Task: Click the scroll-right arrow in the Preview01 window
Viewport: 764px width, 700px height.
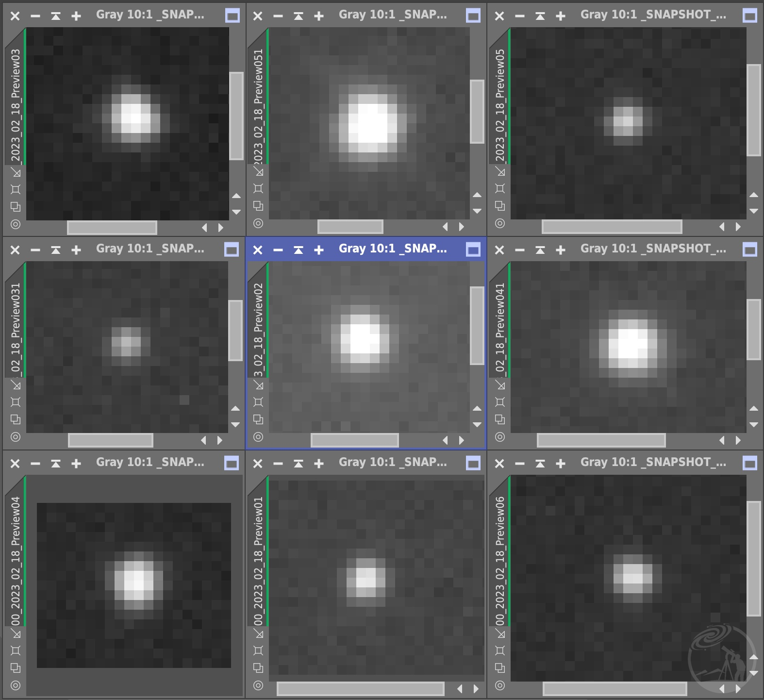Action: click(476, 688)
